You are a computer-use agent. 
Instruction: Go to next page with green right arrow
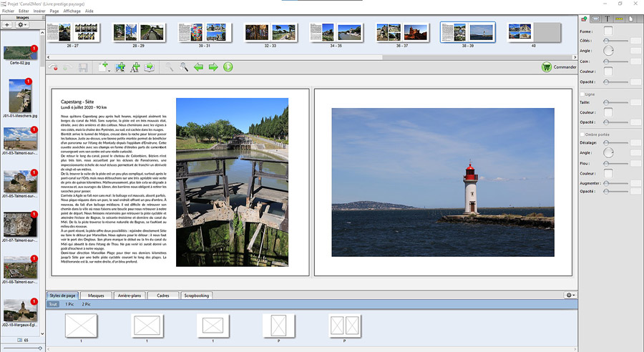coord(213,67)
